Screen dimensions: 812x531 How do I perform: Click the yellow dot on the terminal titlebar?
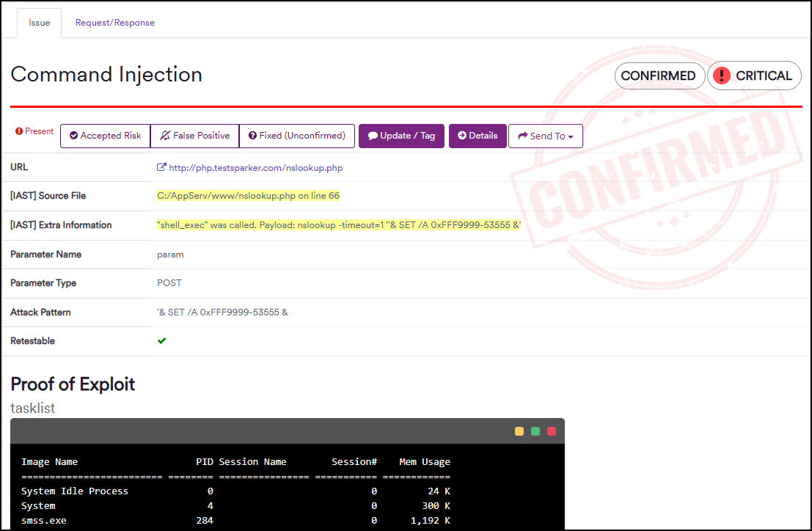(519, 431)
